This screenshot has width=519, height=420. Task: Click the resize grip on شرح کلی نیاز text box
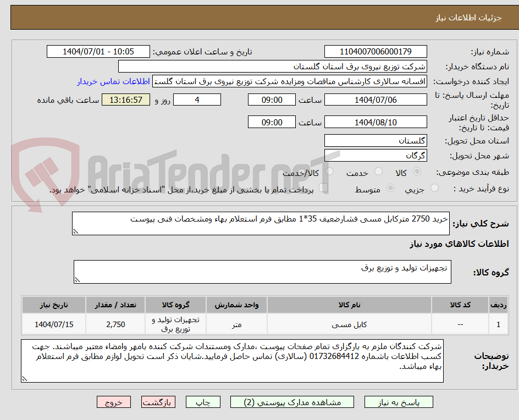pos(76,230)
